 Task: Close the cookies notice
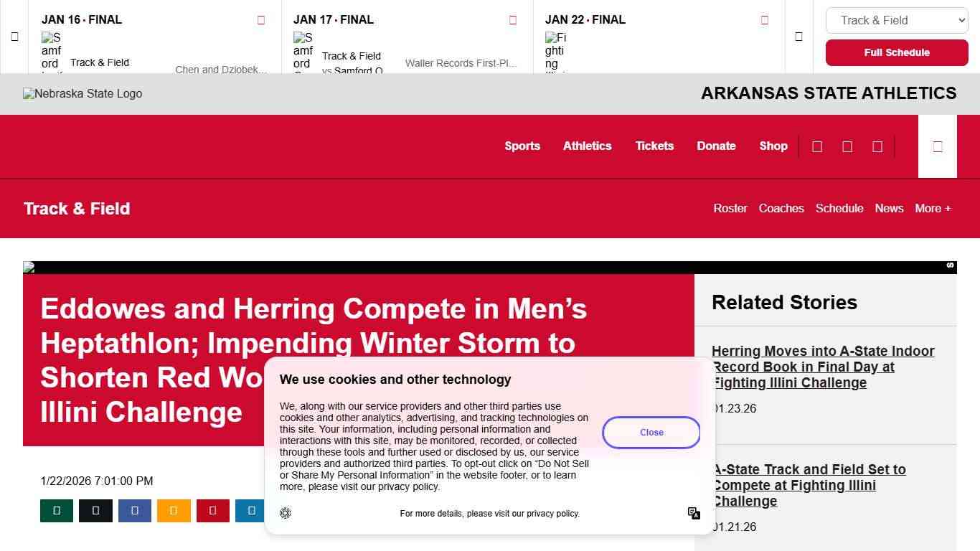point(651,432)
